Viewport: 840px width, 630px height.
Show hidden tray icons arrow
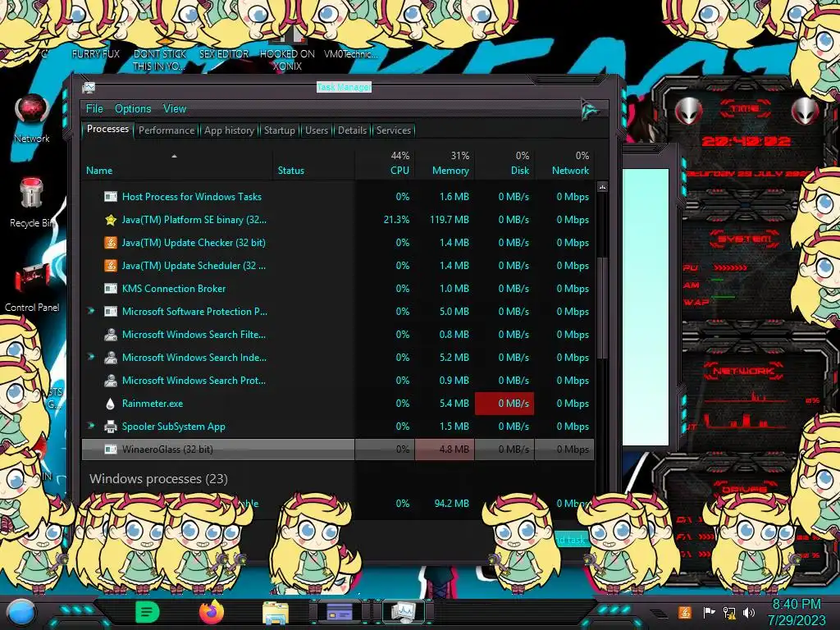click(x=658, y=614)
